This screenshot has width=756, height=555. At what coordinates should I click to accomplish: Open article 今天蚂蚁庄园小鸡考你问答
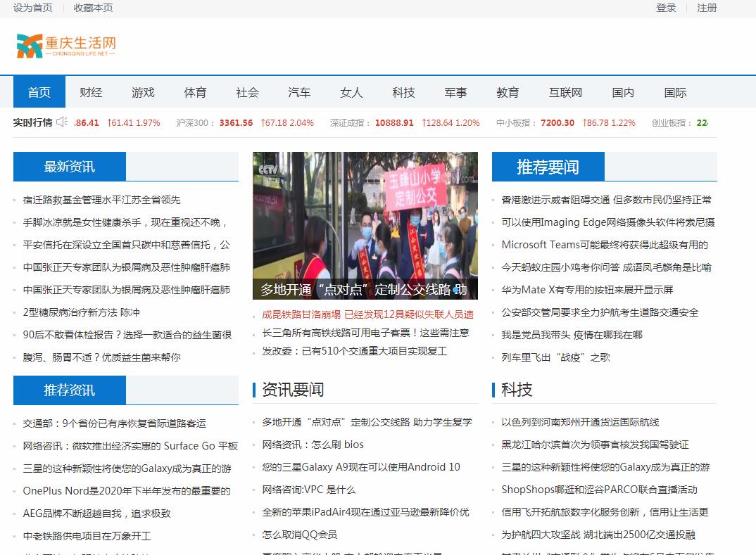click(x=607, y=267)
